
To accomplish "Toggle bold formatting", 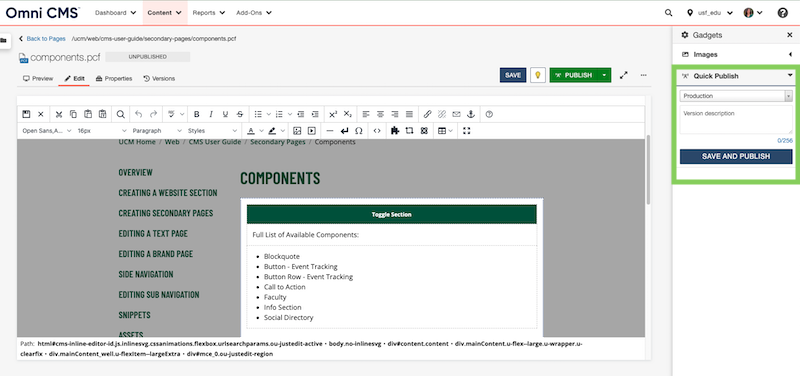I will (x=196, y=114).
